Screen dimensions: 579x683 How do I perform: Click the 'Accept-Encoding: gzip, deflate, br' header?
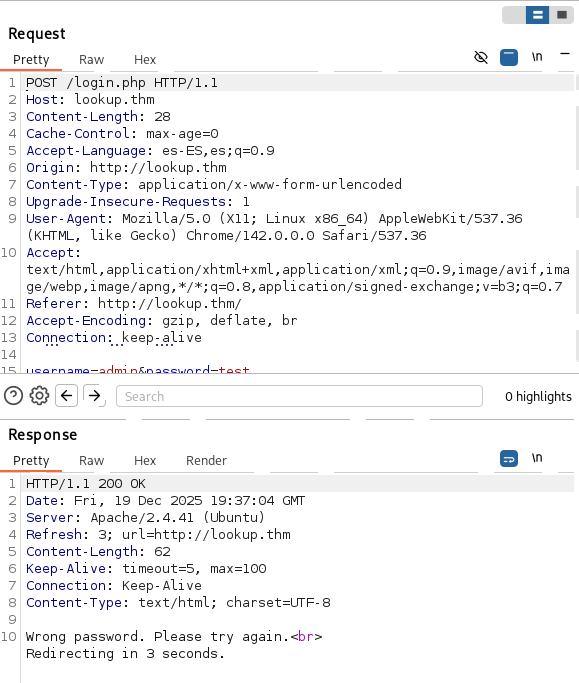click(162, 321)
